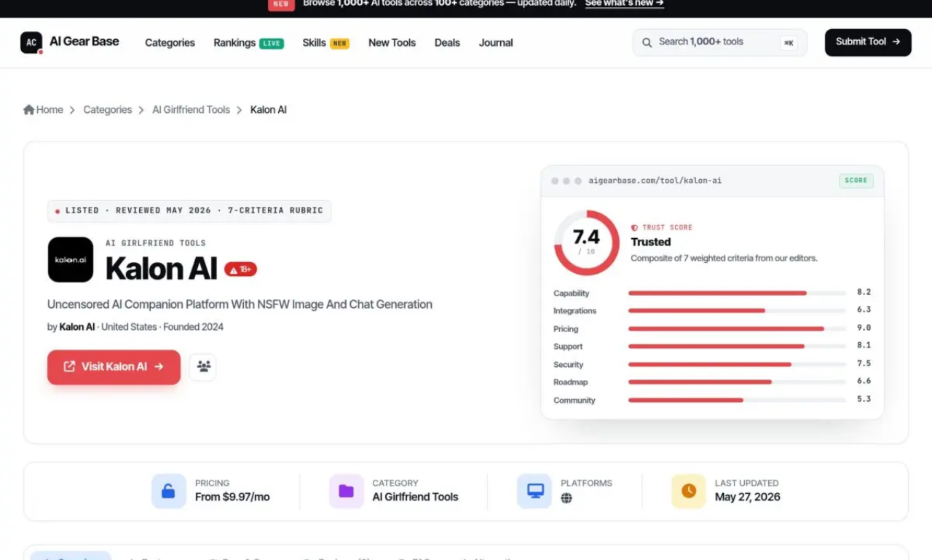Click the 'Listed · Reviewed May 2026' status badge
This screenshot has width=932, height=560.
pos(189,211)
